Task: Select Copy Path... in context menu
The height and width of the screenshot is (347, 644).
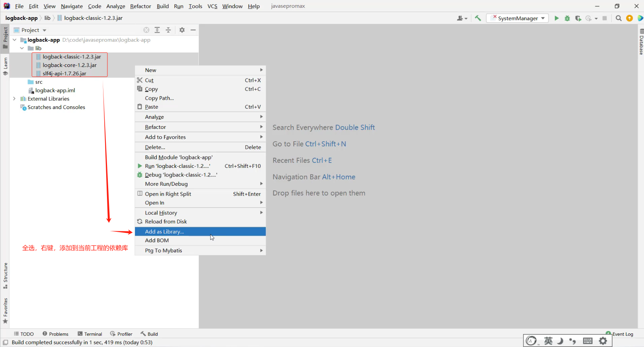Action: point(200,98)
